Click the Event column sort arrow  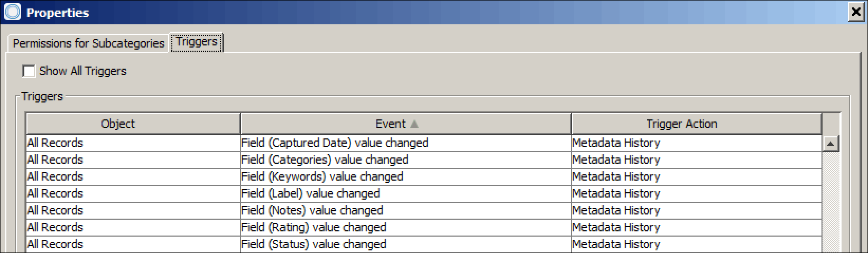pyautogui.click(x=414, y=124)
